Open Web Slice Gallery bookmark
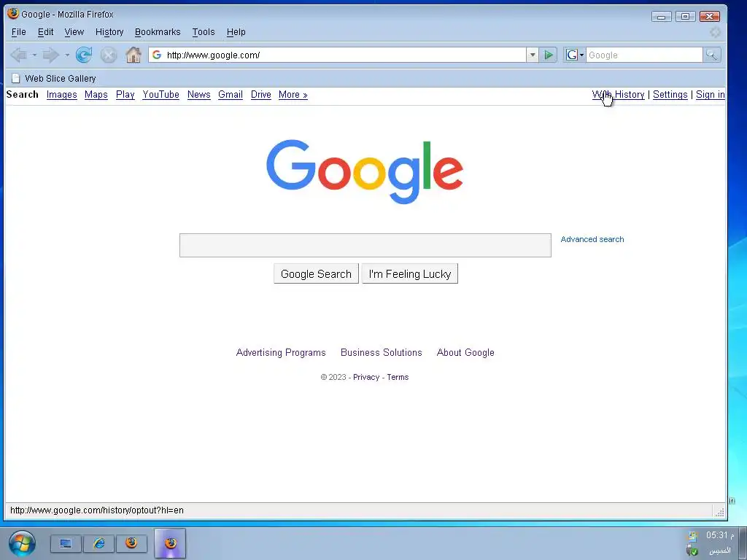Screen dimensions: 747x560 tap(54, 79)
